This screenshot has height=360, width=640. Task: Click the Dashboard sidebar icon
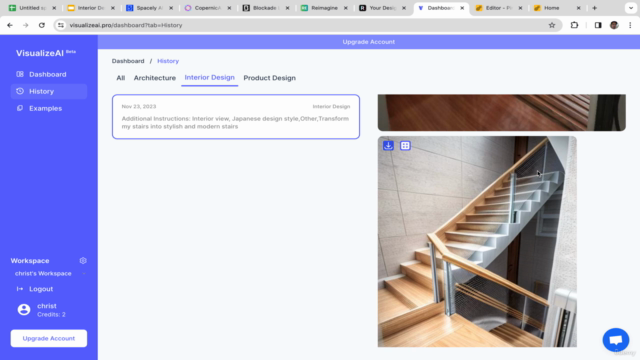pyautogui.click(x=20, y=74)
